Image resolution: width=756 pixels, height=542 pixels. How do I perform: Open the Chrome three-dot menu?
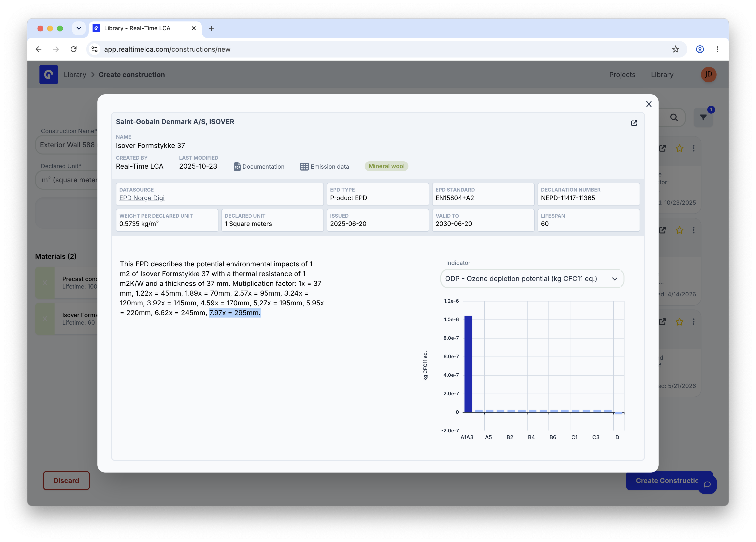click(x=717, y=49)
